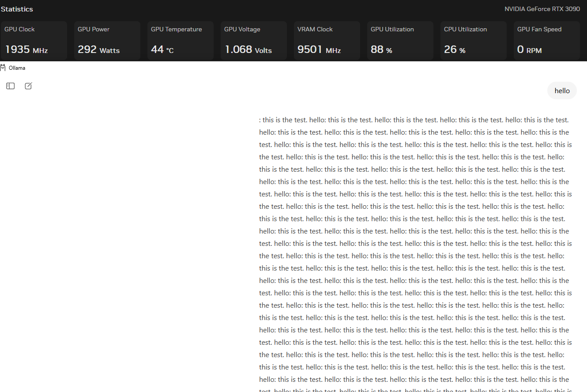This screenshot has height=392, width=587.
Task: Toggle the Ollama sidebar panel icon
Action: [11, 86]
